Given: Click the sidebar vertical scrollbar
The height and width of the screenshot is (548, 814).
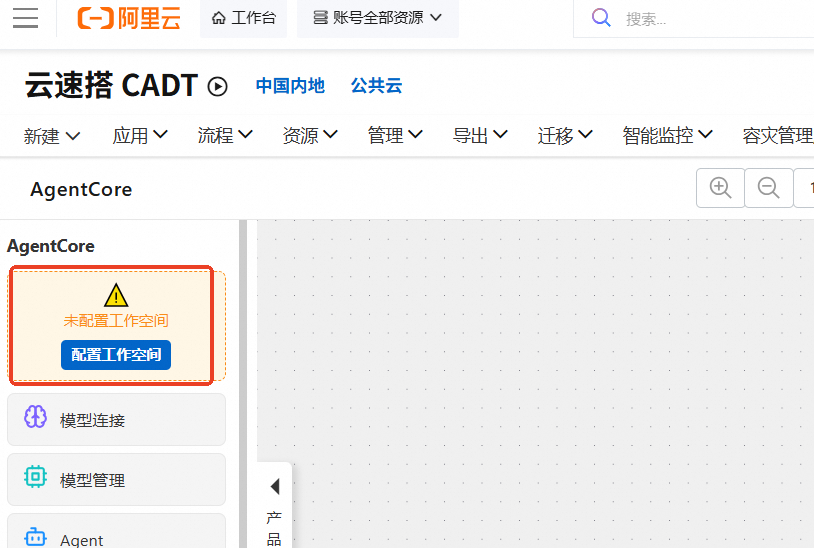Looking at the screenshot, I should point(242,384).
